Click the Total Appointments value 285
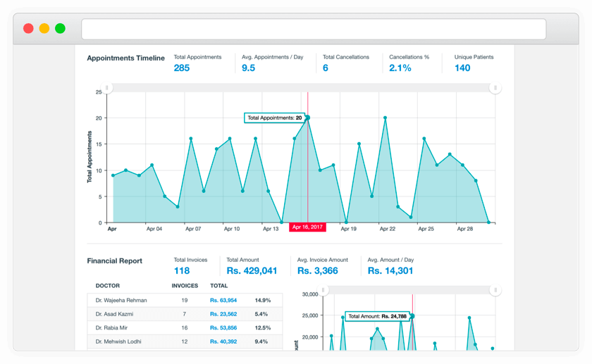Image resolution: width=592 pixels, height=364 pixels. pyautogui.click(x=182, y=68)
